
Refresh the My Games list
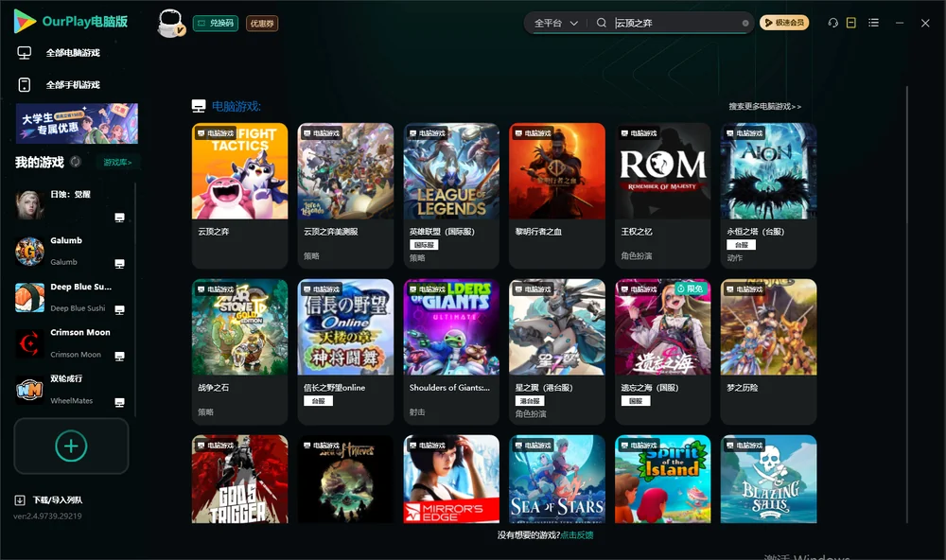pyautogui.click(x=76, y=162)
